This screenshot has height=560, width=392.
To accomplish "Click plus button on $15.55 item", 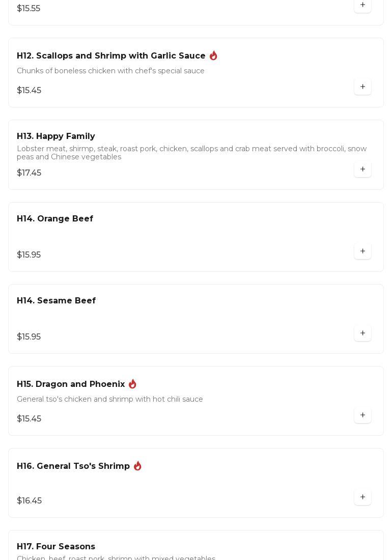I will coord(362,5).
